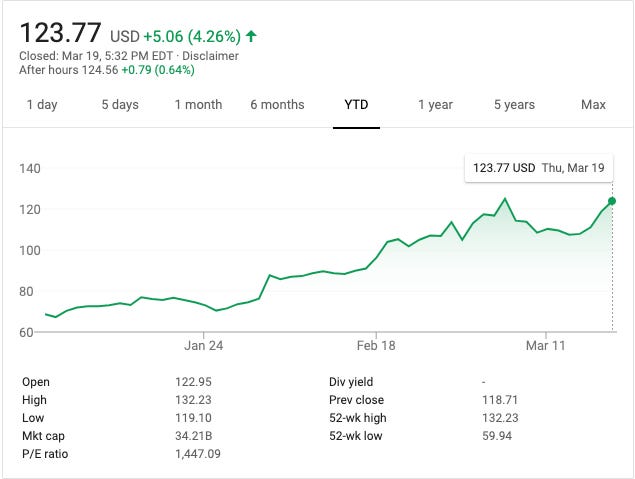View the 5 years range
The width and height of the screenshot is (635, 479).
pos(513,105)
